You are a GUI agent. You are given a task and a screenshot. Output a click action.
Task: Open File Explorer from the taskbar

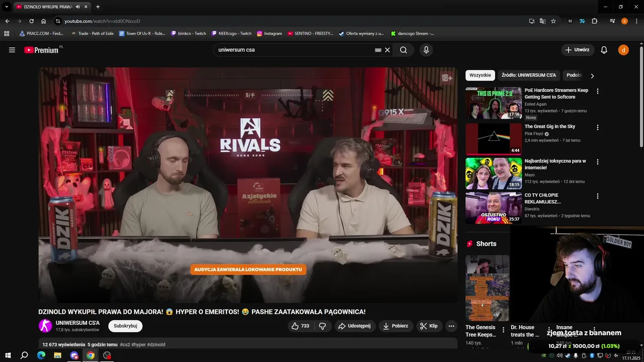[x=58, y=355]
